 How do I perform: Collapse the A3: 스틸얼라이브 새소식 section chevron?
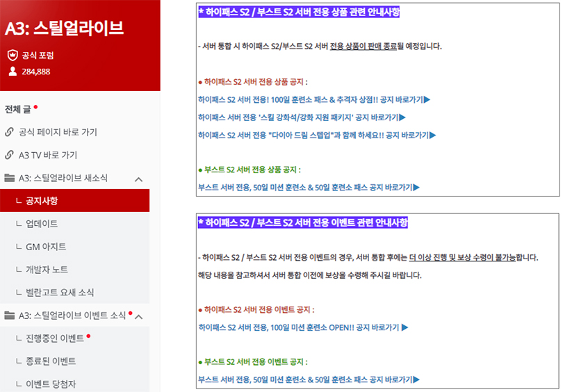[x=138, y=179]
